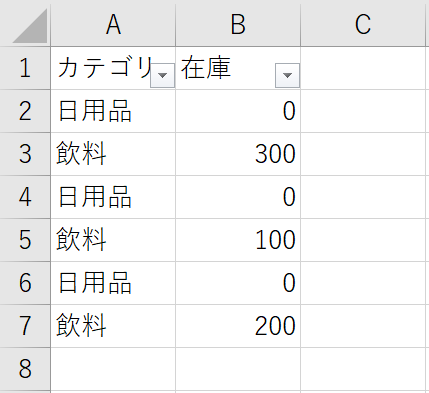This screenshot has height=393, width=429.
Task: Select column A header
Action: pyautogui.click(x=113, y=23)
